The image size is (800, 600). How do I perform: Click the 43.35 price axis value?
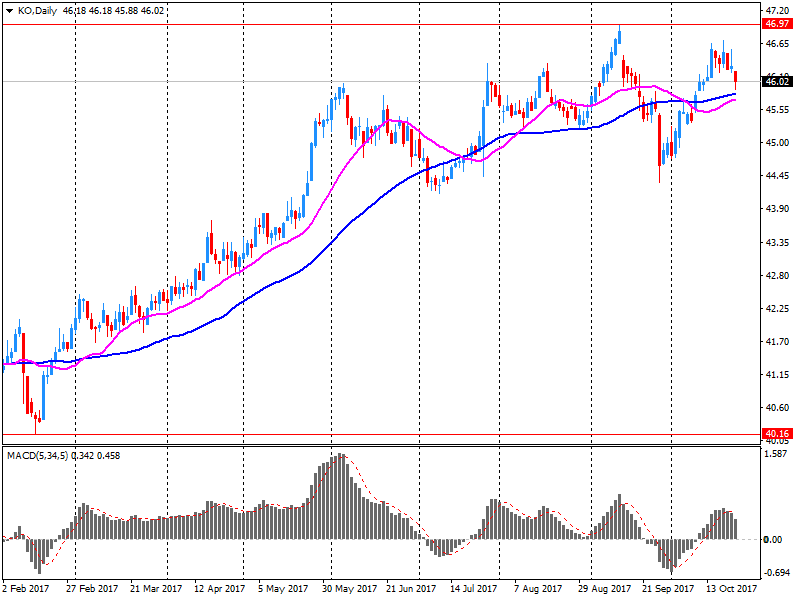pos(778,242)
